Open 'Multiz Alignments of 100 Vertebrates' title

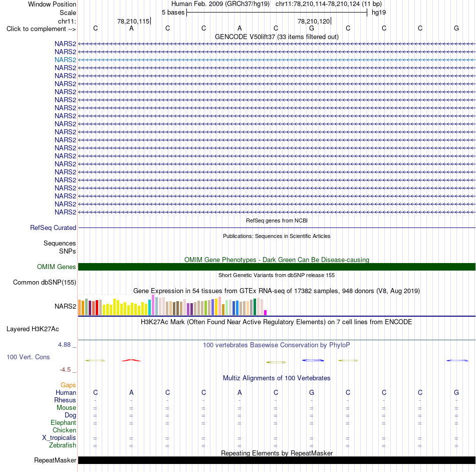click(277, 378)
